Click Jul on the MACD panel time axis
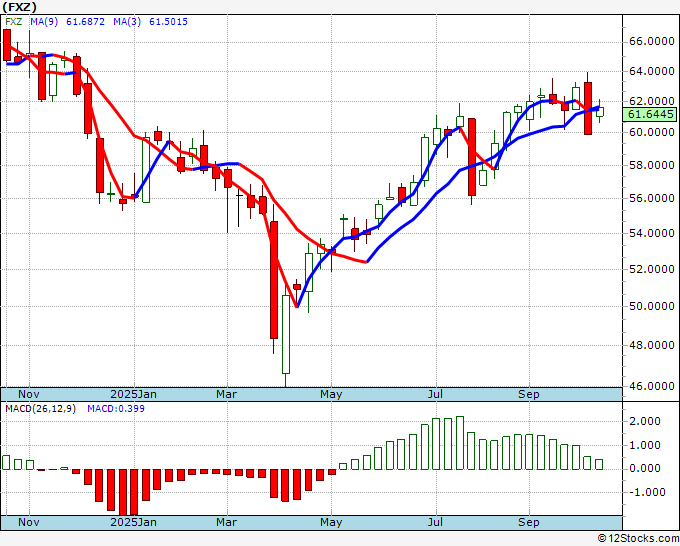The height and width of the screenshot is (546, 680). click(435, 522)
